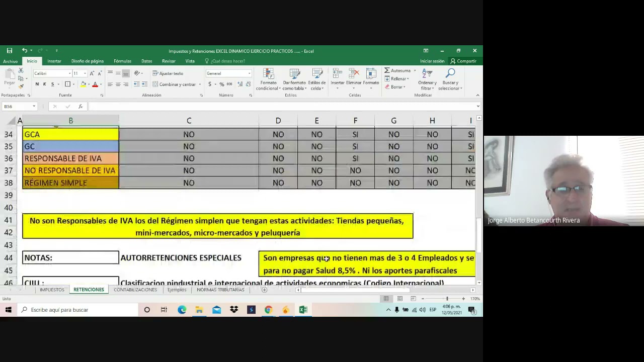The width and height of the screenshot is (644, 362).
Task: Select the CONTABILIZACIONES sheet tab
Action: tap(135, 290)
